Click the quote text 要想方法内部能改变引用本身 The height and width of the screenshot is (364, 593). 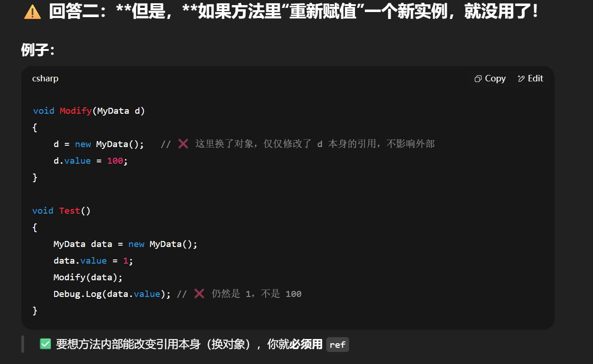pos(129,344)
